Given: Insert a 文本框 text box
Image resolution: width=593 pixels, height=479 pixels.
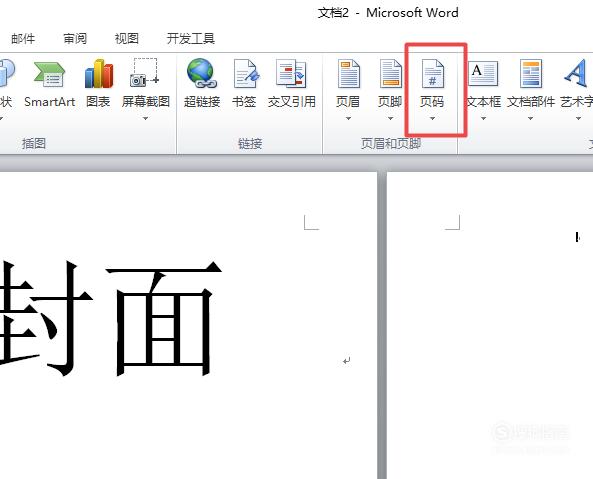Looking at the screenshot, I should [483, 84].
